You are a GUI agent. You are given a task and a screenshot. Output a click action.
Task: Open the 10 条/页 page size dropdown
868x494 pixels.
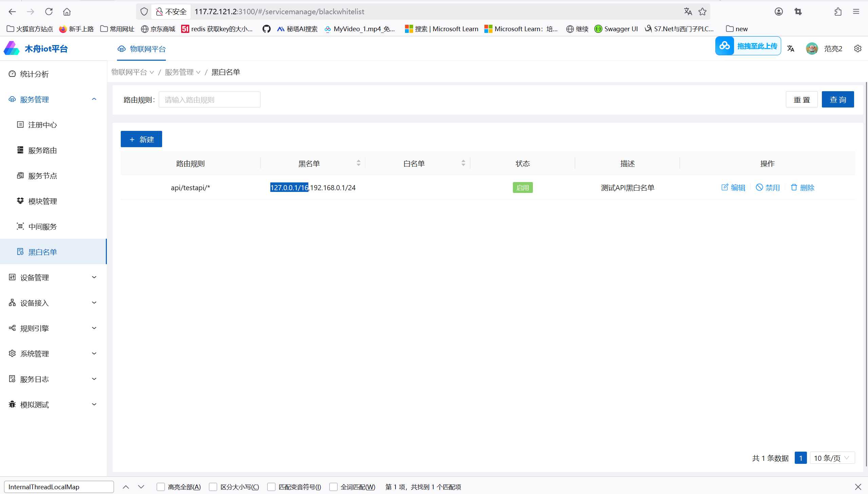coord(832,458)
